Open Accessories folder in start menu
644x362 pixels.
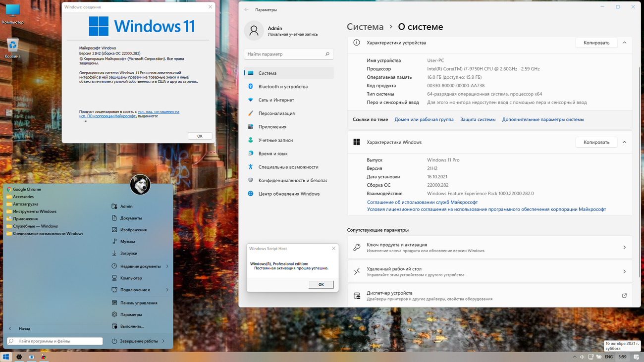pyautogui.click(x=20, y=197)
